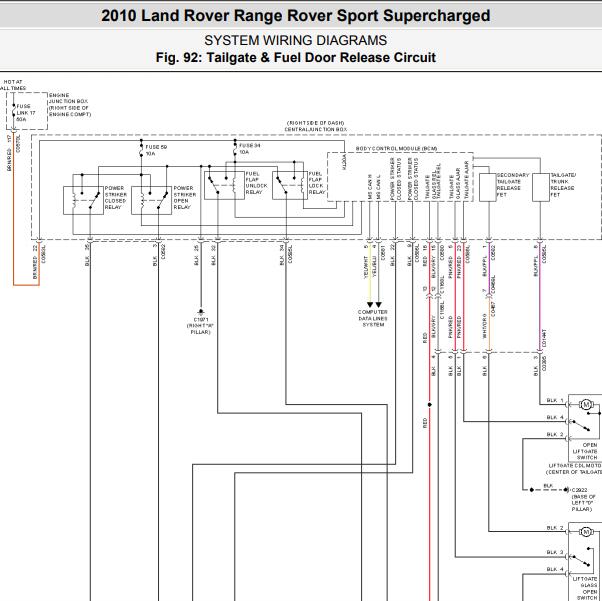Click the Fuse 59 fuse symbol

pyautogui.click(x=141, y=151)
